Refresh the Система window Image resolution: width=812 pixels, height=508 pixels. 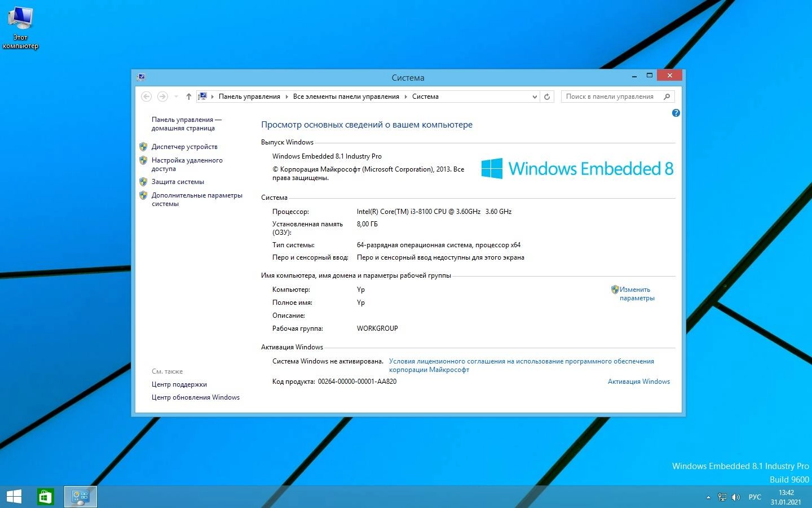pyautogui.click(x=547, y=97)
